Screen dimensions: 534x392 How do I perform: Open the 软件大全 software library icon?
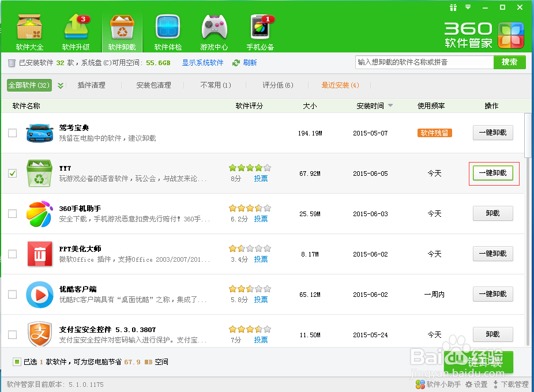tap(29, 32)
